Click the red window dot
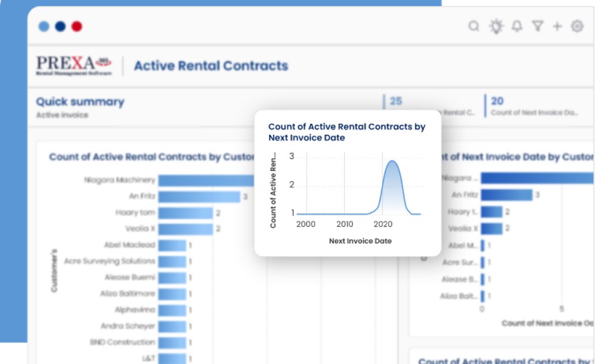Image resolution: width=595 pixels, height=364 pixels. click(77, 26)
